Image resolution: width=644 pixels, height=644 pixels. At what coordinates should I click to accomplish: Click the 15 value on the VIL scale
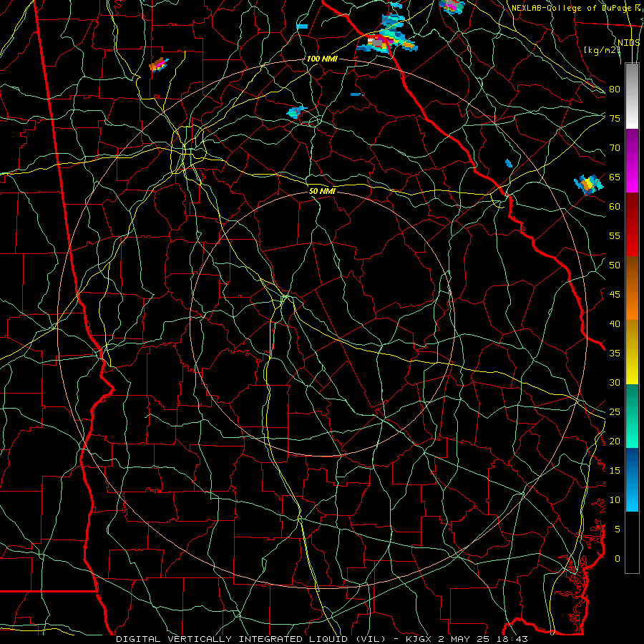coord(615,470)
